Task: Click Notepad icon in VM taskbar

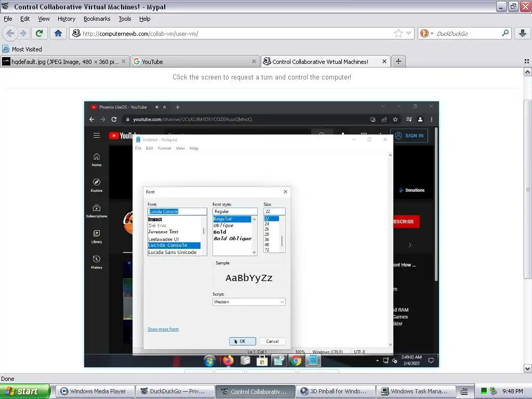Action: (x=313, y=361)
